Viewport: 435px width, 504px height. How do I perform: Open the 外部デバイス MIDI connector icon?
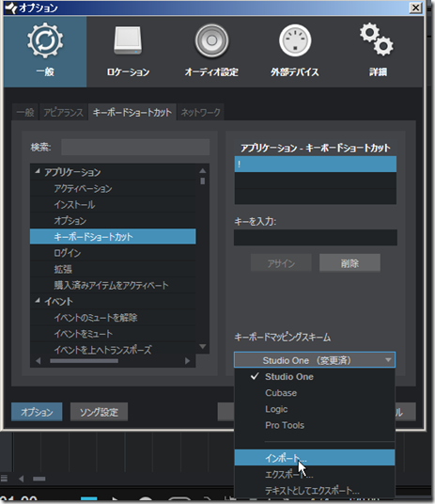(295, 40)
